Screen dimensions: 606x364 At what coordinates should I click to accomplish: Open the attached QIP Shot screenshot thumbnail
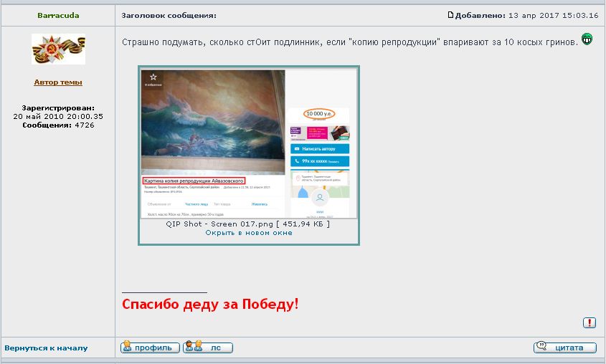[x=249, y=143]
